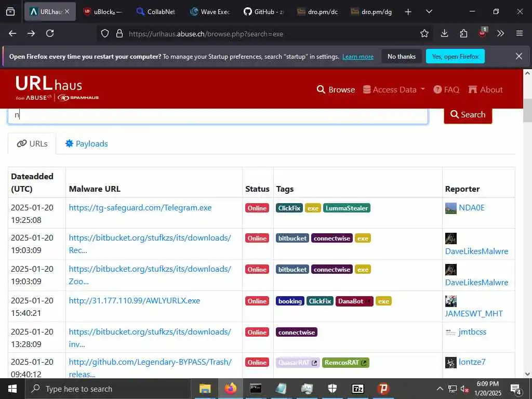
Task: Open tracking protection shield icon
Action: 105,34
